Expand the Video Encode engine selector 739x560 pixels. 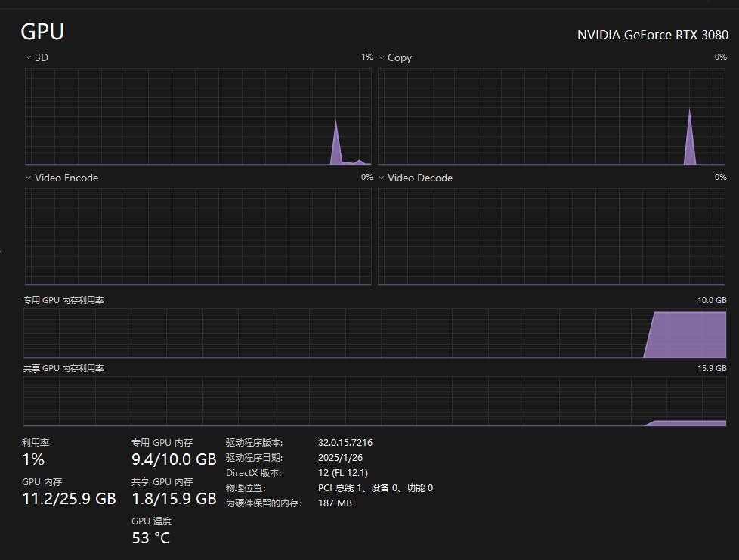coord(29,178)
